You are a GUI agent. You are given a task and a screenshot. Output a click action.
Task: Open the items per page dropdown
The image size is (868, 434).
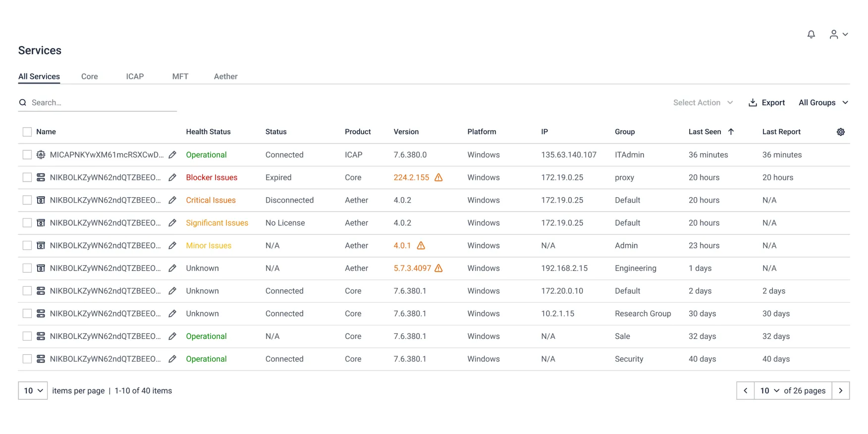click(x=33, y=390)
